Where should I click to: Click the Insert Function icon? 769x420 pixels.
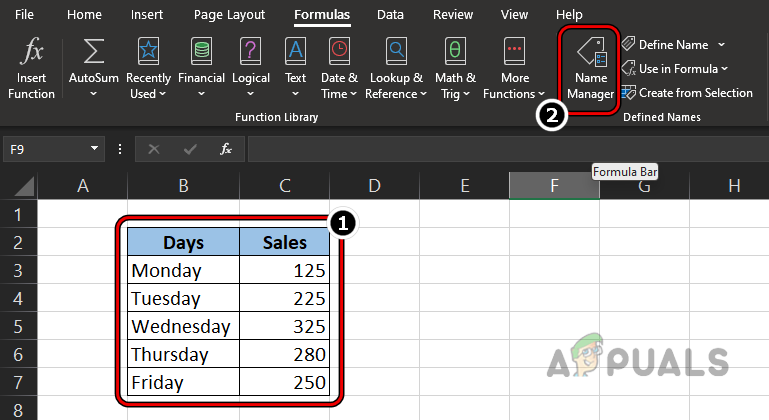coord(31,50)
